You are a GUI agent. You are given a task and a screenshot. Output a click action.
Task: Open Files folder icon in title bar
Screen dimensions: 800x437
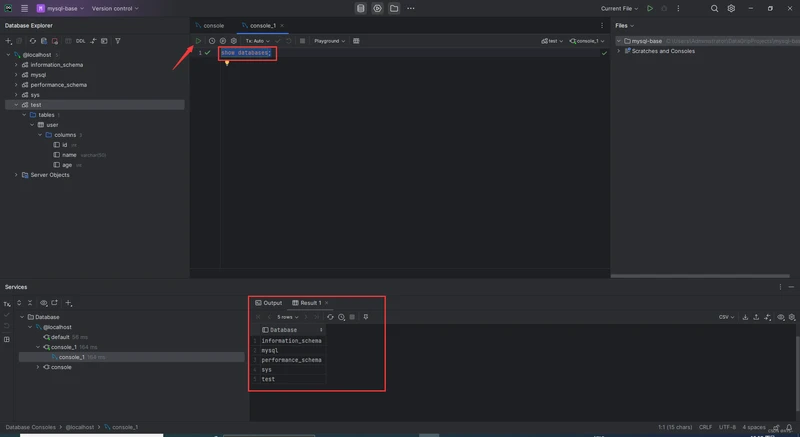click(x=394, y=8)
